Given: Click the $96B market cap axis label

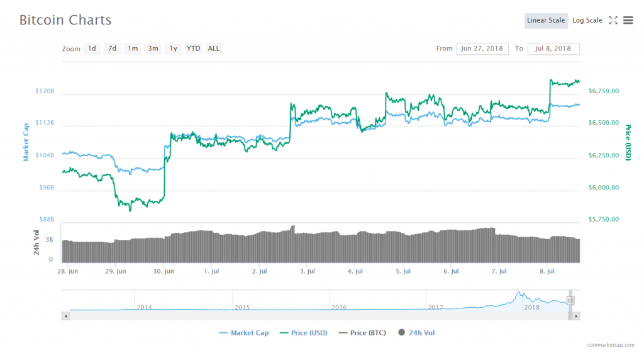Looking at the screenshot, I should point(47,188).
